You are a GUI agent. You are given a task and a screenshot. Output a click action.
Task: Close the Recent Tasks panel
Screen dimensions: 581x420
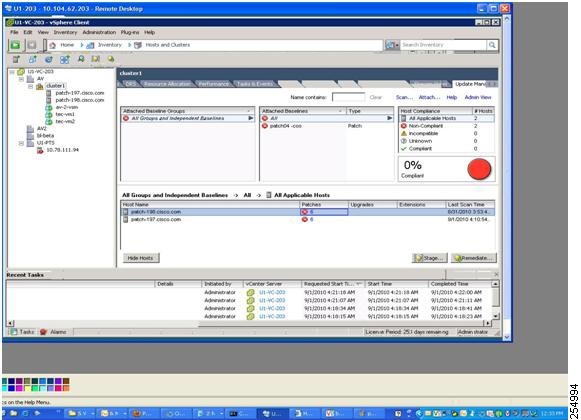pos(496,274)
